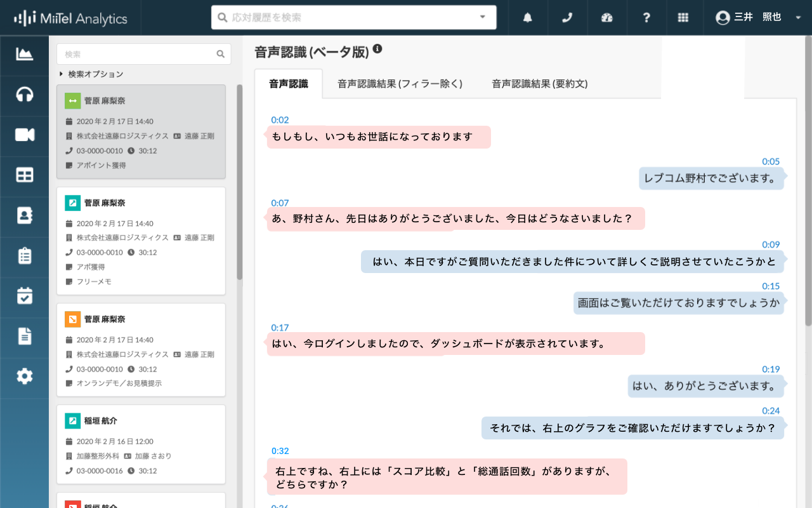812x508 pixels.
Task: Click the info icon beside 音声認識 title
Action: 377,49
